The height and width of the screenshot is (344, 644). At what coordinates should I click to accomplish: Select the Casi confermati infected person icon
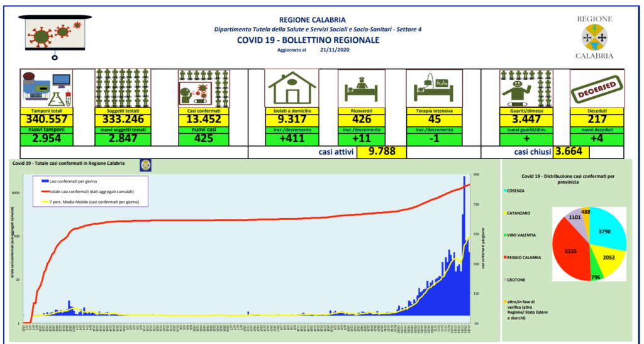click(x=203, y=88)
